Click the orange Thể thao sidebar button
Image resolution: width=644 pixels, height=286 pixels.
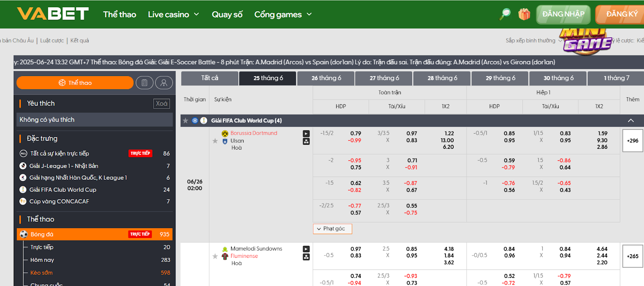tap(75, 82)
